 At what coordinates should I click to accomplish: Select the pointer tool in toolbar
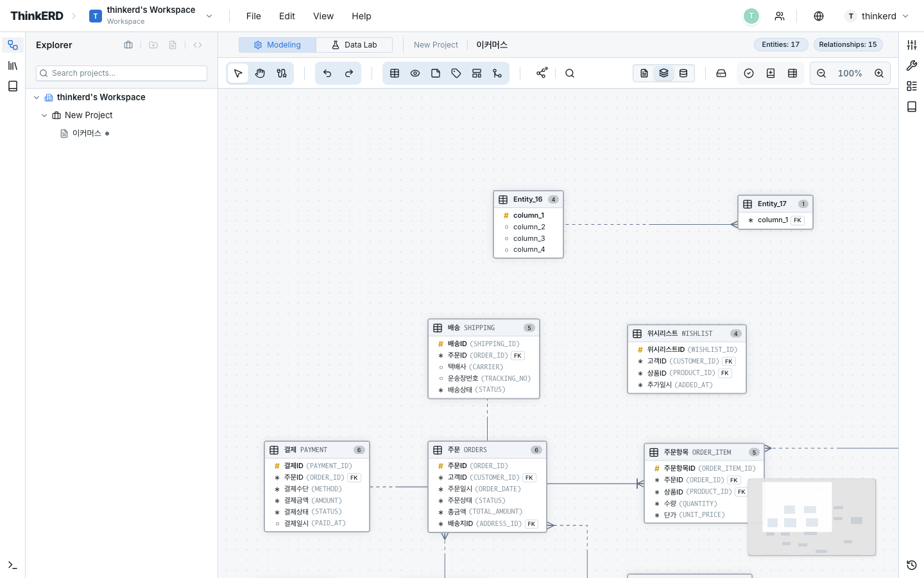(238, 73)
